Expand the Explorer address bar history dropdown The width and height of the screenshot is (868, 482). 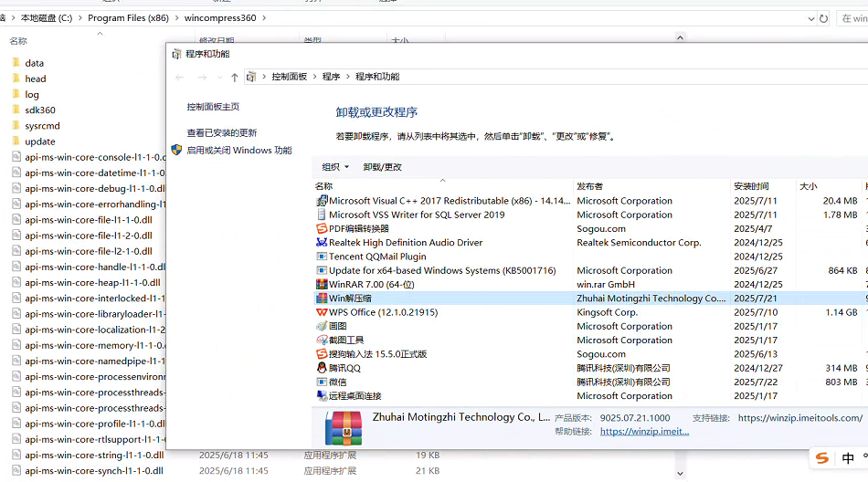click(811, 18)
